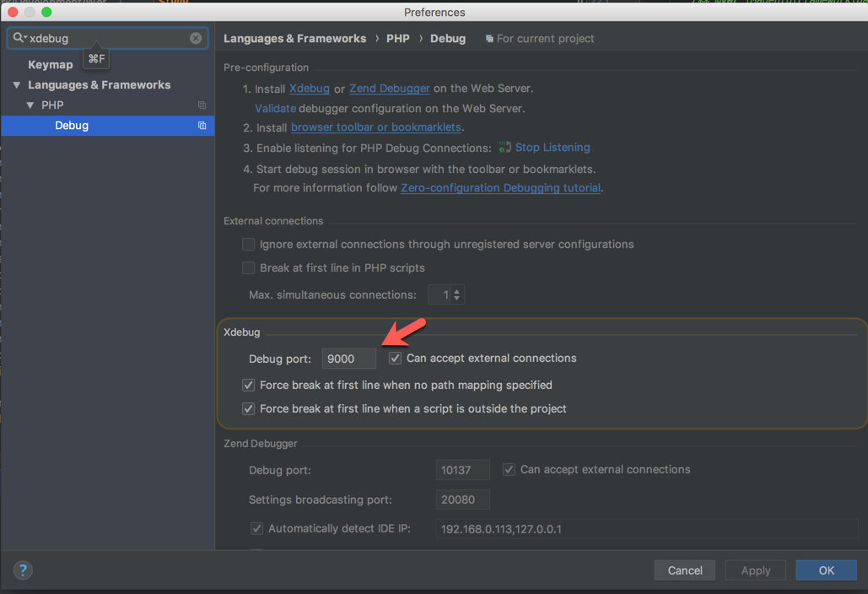Viewport: 868px width, 594px height.
Task: Click the Pre-configuration section heading
Action: [267, 67]
